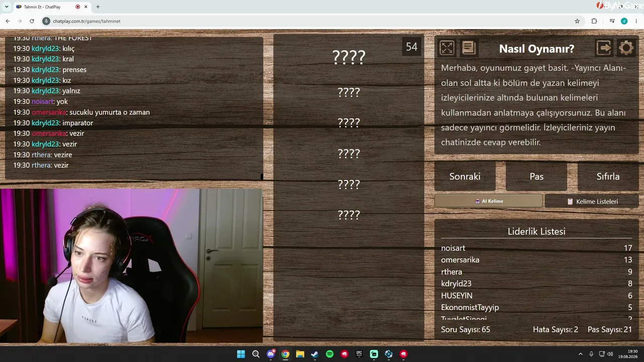Open Kelime Listeleri

[592, 201]
